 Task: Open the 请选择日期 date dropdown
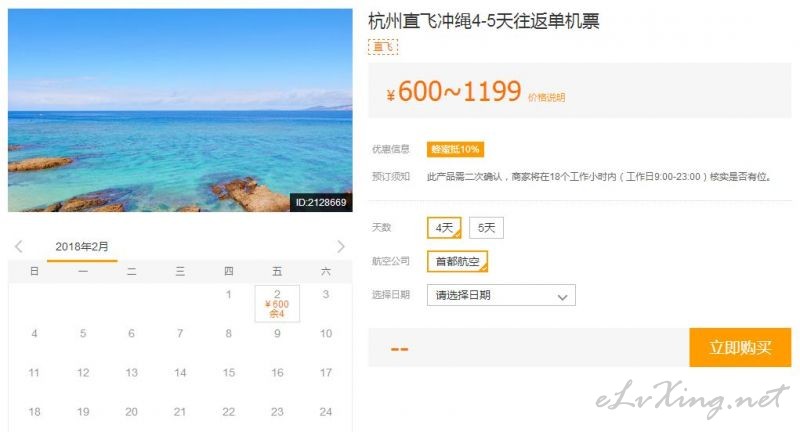(x=501, y=295)
